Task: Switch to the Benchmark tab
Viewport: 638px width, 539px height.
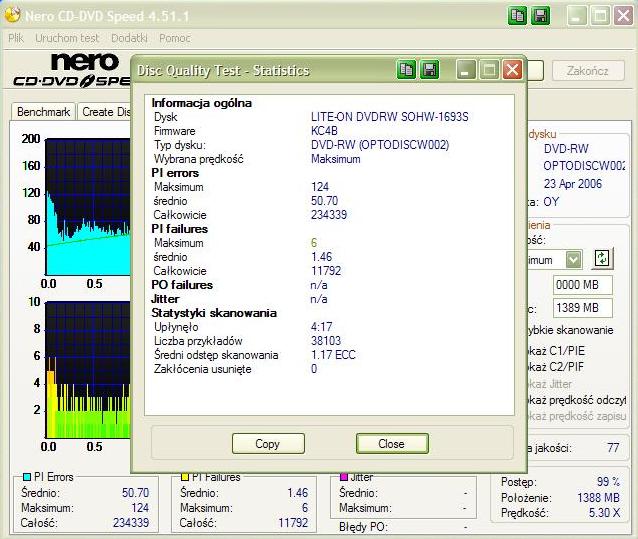Action: click(x=43, y=111)
